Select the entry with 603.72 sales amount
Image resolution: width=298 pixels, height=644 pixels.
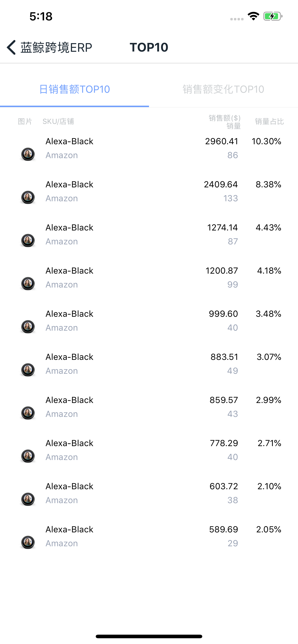[149, 493]
